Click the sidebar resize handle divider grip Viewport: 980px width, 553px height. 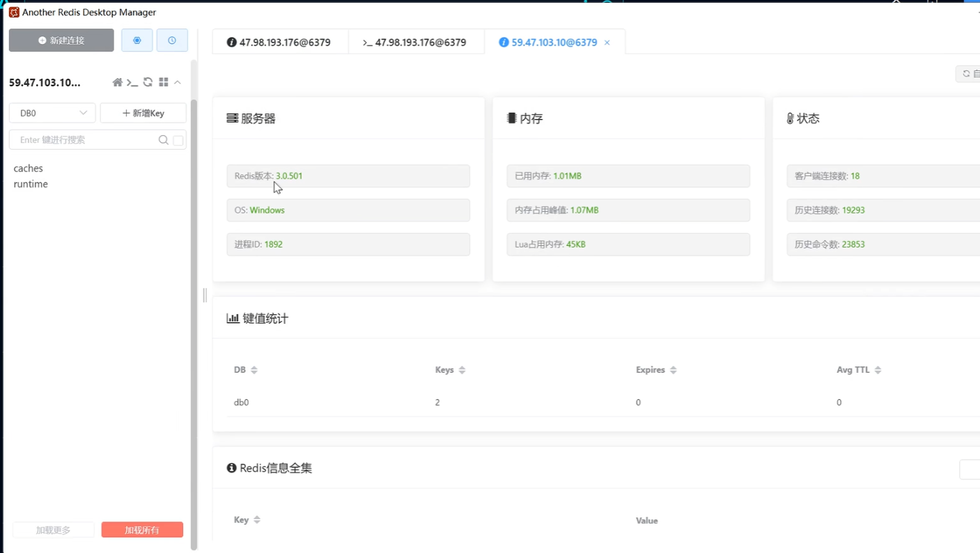point(205,295)
